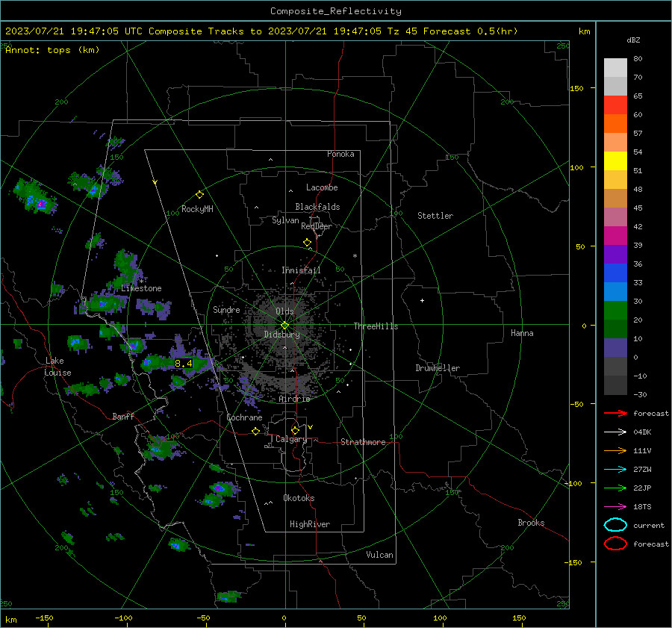Click the Airdrie city label
672x628 pixels.
[x=294, y=399]
